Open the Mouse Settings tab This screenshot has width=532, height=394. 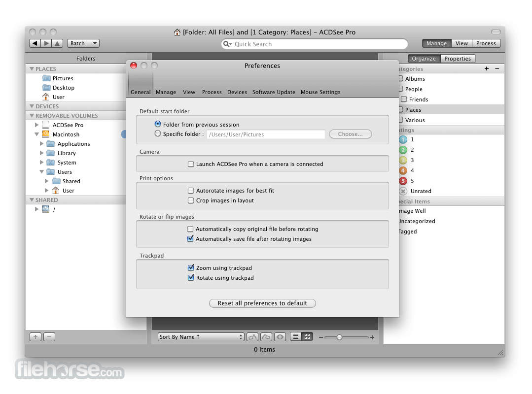click(320, 92)
